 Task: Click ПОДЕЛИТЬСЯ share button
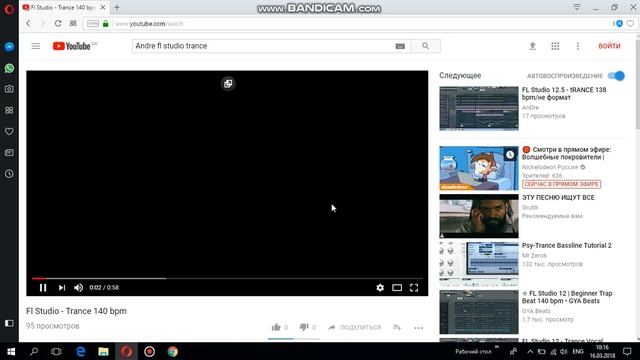click(x=355, y=327)
